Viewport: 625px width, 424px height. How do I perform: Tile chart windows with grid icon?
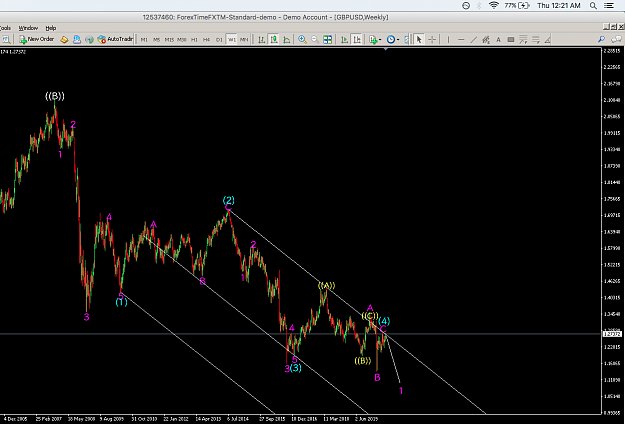coord(328,39)
